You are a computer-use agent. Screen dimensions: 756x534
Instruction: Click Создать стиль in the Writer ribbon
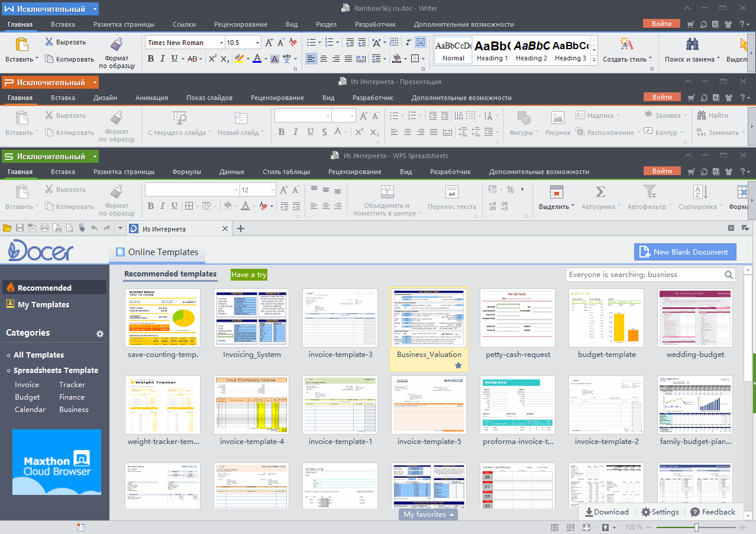(x=627, y=50)
